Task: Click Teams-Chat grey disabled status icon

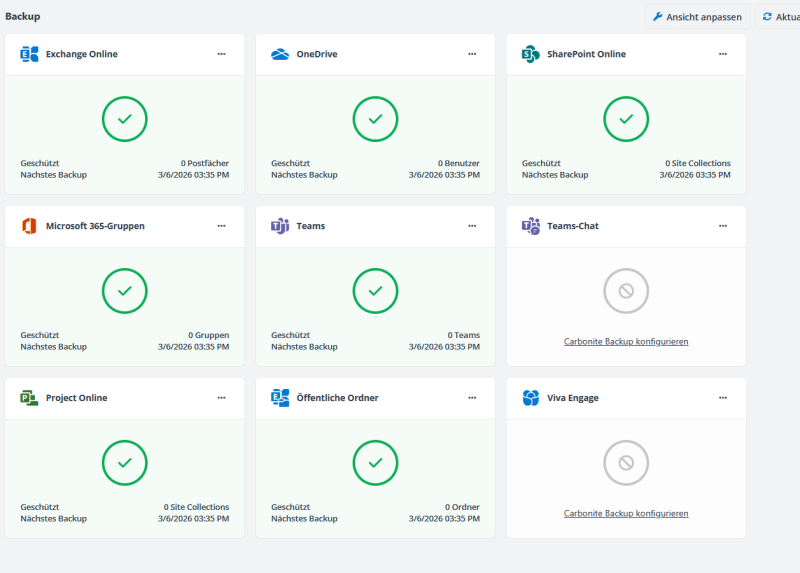Action: 626,291
